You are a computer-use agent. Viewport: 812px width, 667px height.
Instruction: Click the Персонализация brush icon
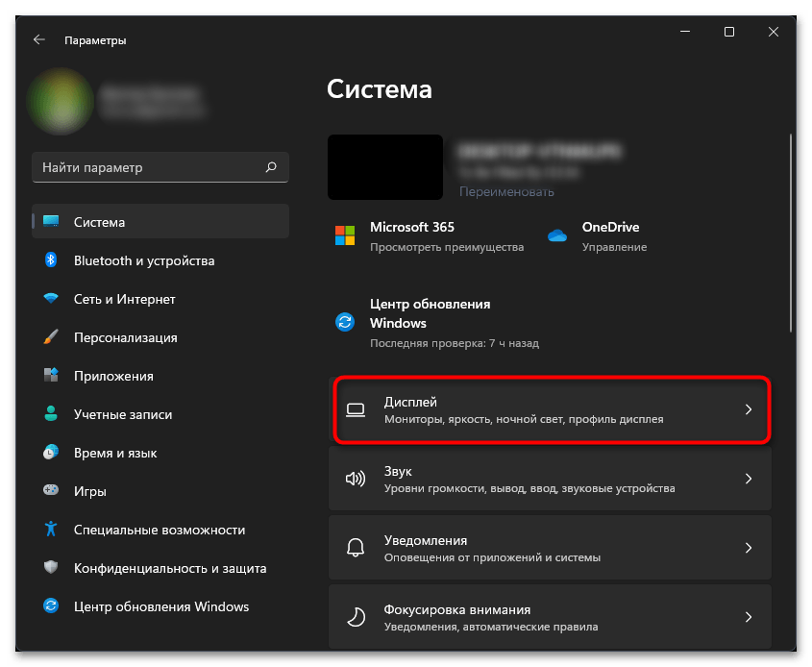tap(51, 337)
